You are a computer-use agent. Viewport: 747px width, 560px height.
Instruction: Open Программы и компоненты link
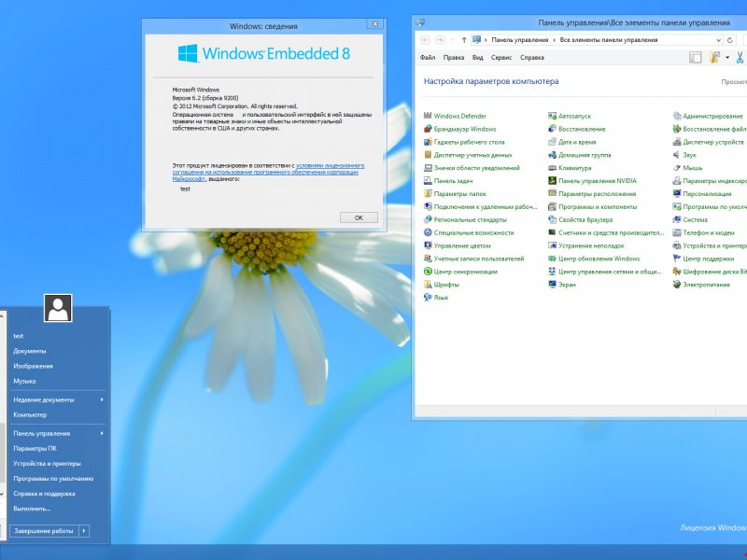pos(598,206)
